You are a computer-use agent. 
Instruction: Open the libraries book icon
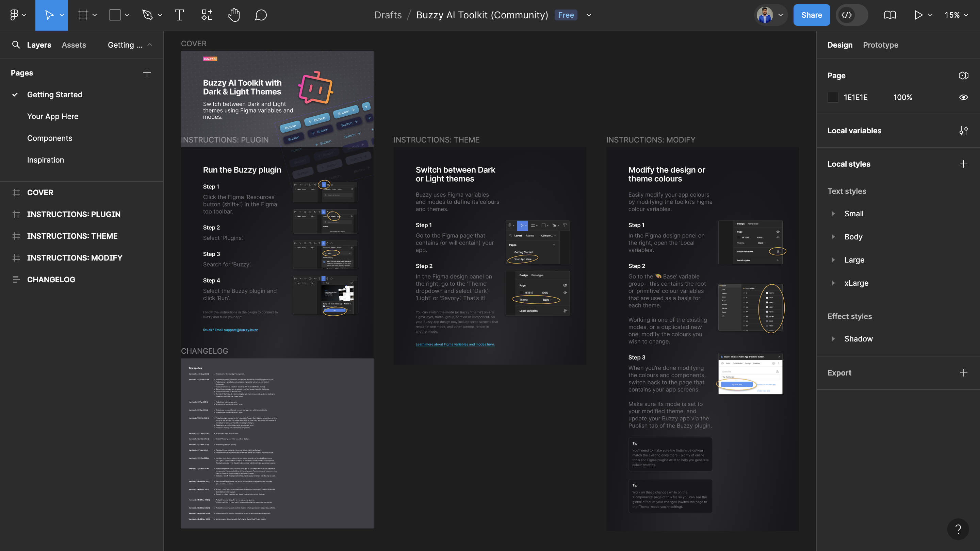890,15
